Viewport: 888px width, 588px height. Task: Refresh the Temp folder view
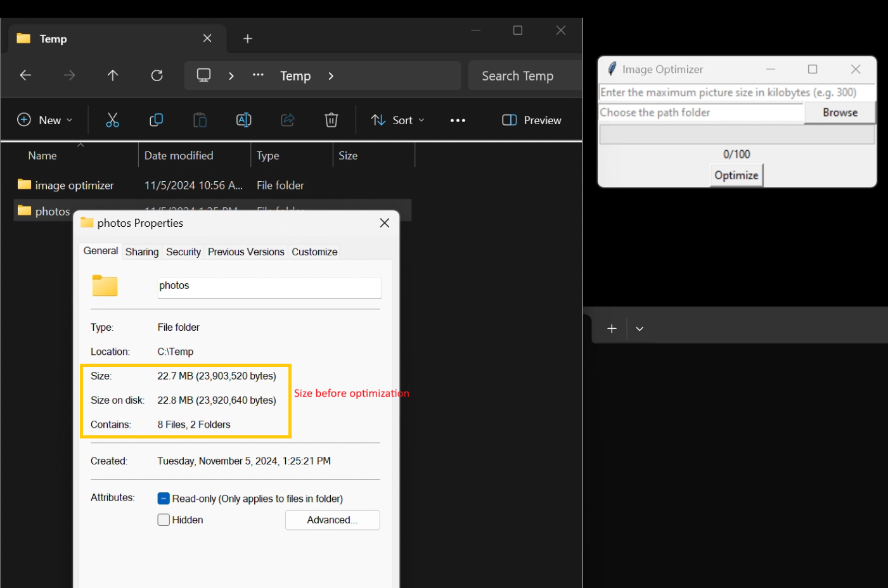pos(157,75)
